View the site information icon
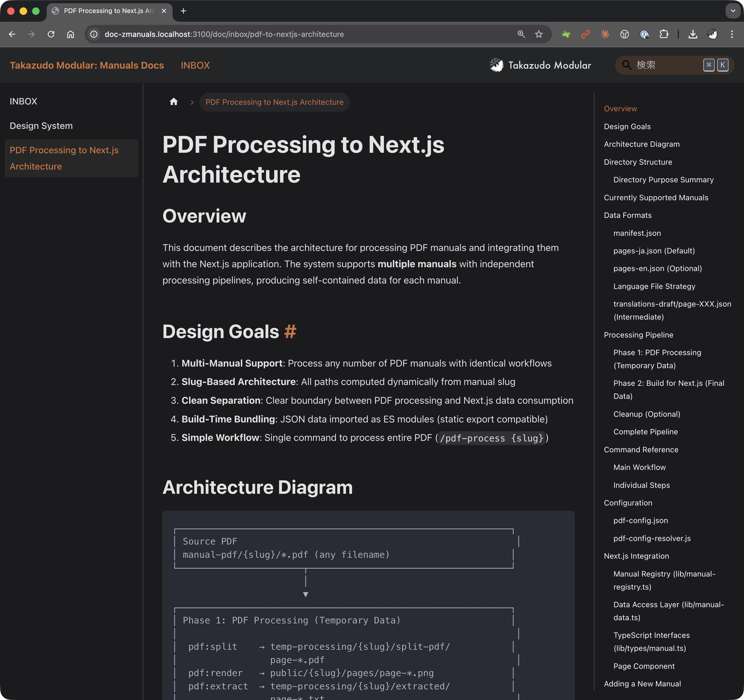 (x=94, y=34)
